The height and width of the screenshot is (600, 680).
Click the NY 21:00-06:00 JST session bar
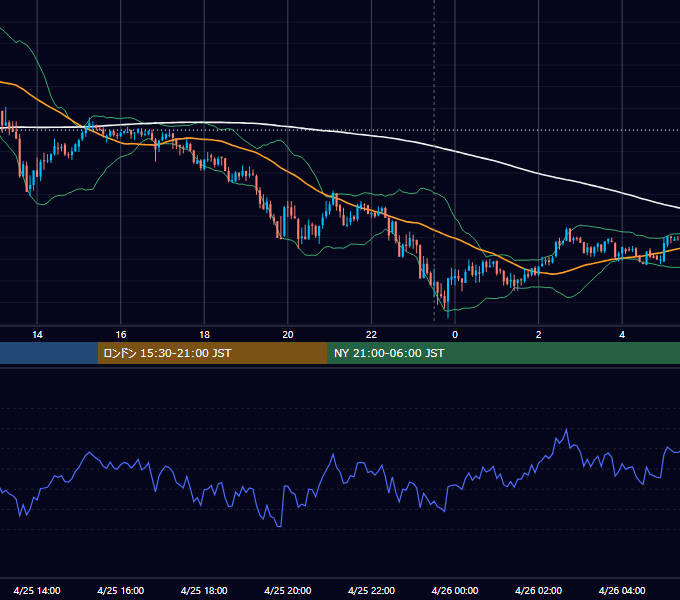[503, 353]
